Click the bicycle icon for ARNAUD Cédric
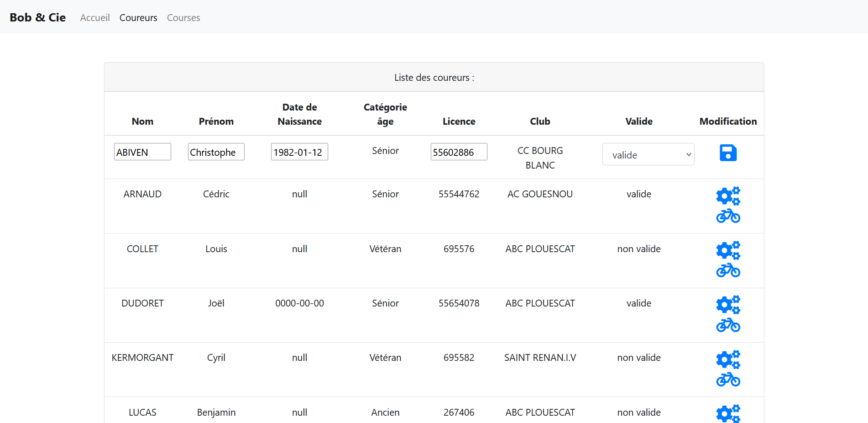The image size is (868, 423). (728, 216)
